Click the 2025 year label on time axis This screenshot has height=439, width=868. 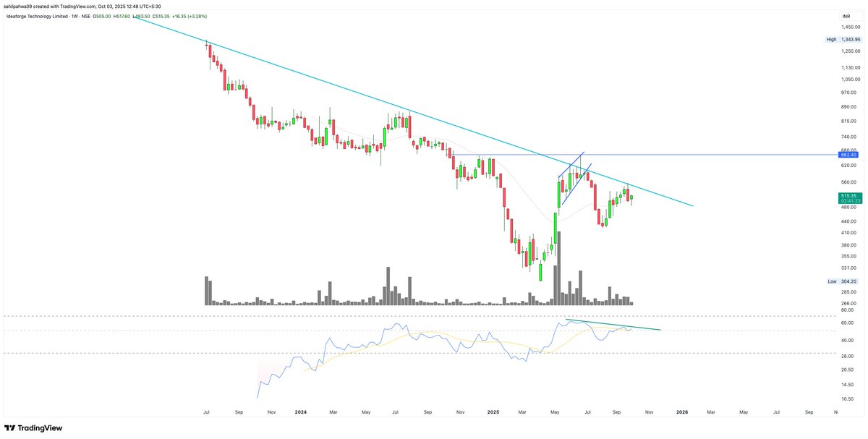[493, 412]
